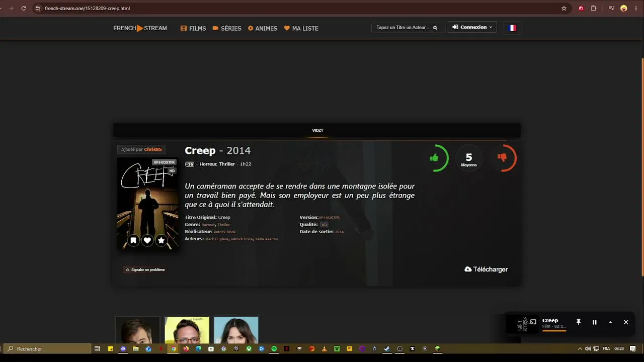Viewport: 644px width, 362px height.
Task: Click the site information icon in address bar
Action: coord(38,9)
